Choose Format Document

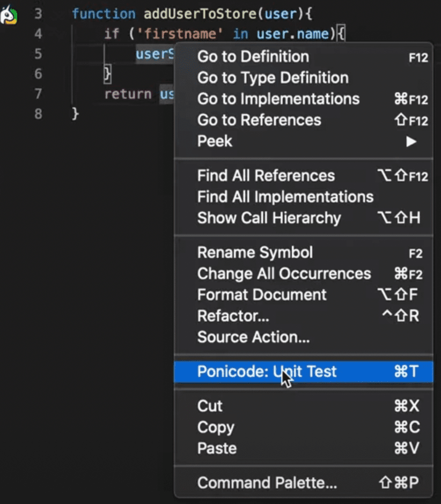coord(303,295)
